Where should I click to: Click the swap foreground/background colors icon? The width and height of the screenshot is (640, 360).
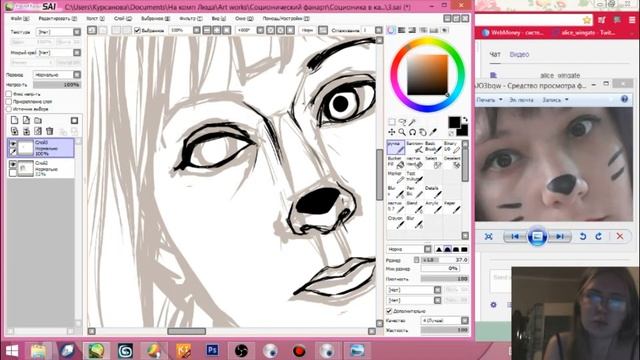click(465, 119)
